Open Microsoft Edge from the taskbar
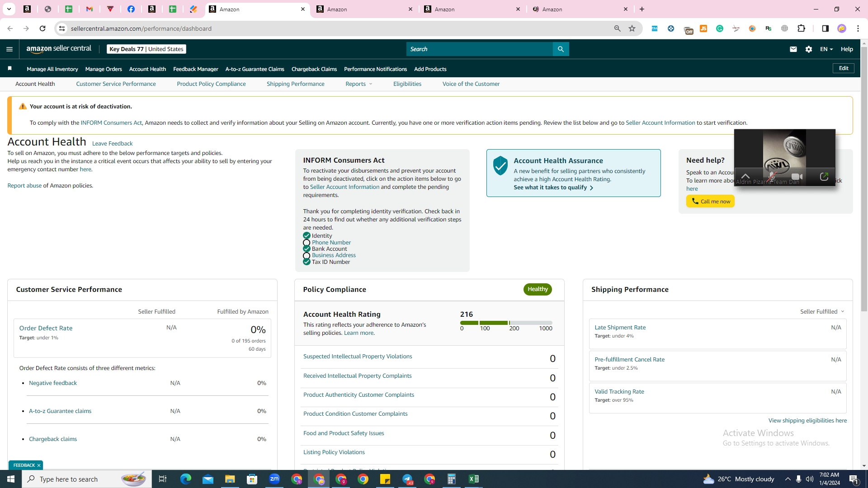This screenshot has height=488, width=868. 186,479
